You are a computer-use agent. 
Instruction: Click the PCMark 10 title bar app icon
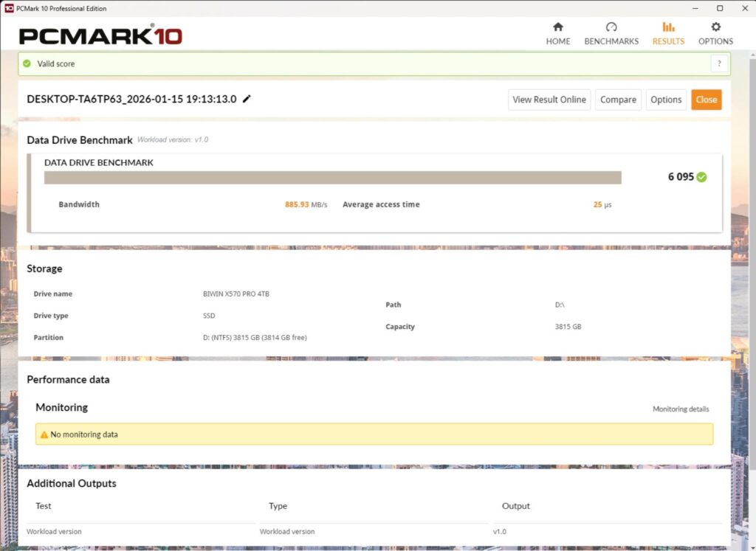(x=9, y=8)
